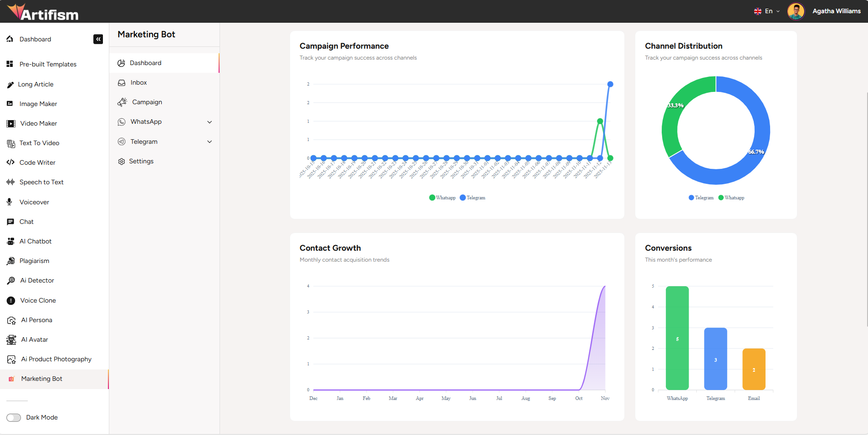Open the Voiceover tool
The height and width of the screenshot is (435, 868).
click(34, 202)
